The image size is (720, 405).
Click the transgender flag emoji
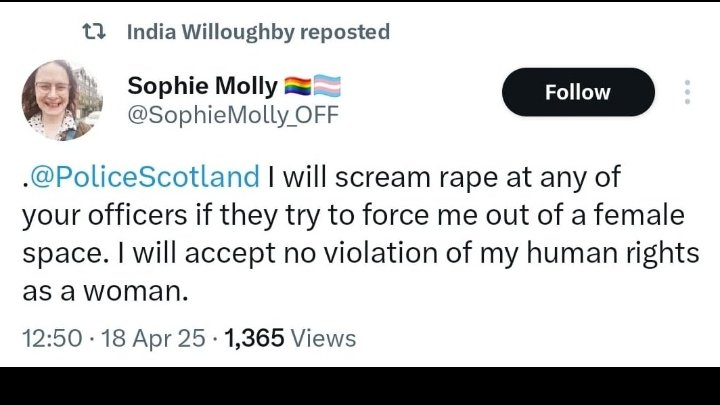click(x=328, y=86)
